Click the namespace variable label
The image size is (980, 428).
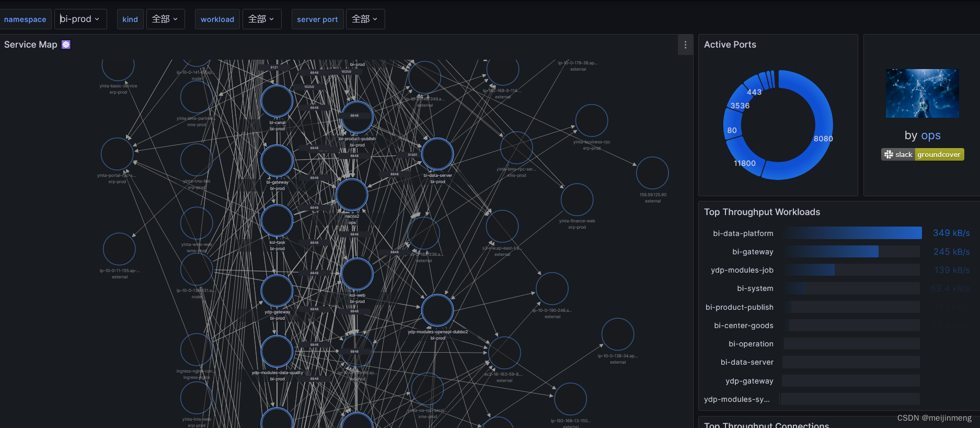(25, 19)
